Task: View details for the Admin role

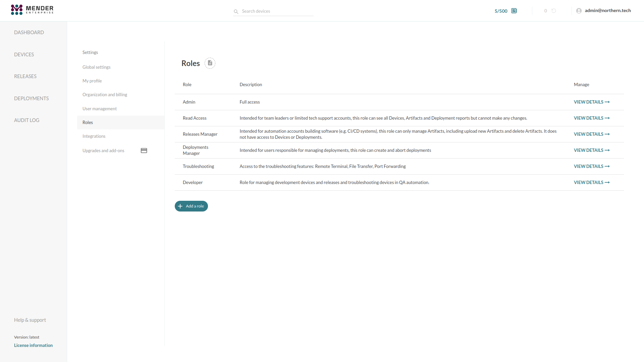Action: tap(591, 102)
